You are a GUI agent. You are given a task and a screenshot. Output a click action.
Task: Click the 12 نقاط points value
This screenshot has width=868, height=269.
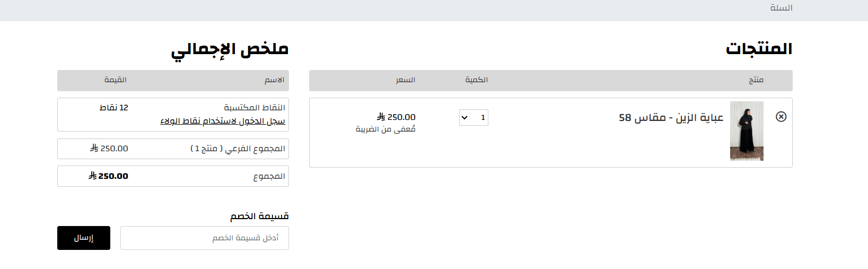click(x=114, y=108)
